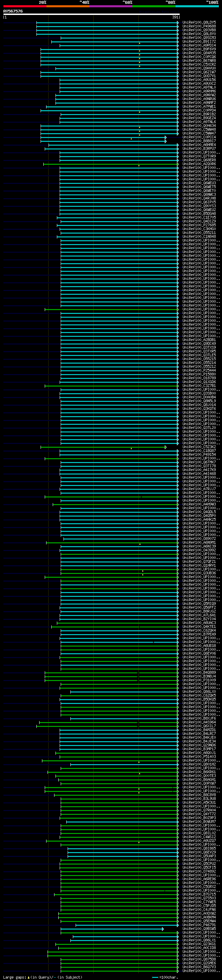This screenshot has width=222, height=980.
Task: Click the yellow gap marker on UniRef100_B9II72 row
Action: (139, 43)
